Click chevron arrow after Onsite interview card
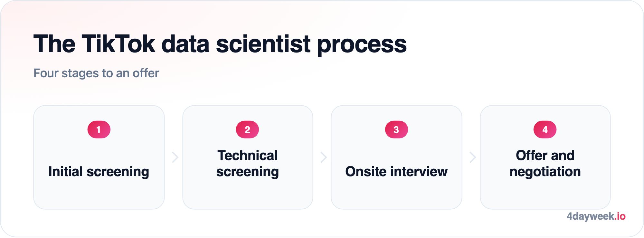Viewport: 644px width, 238px height. [472, 157]
